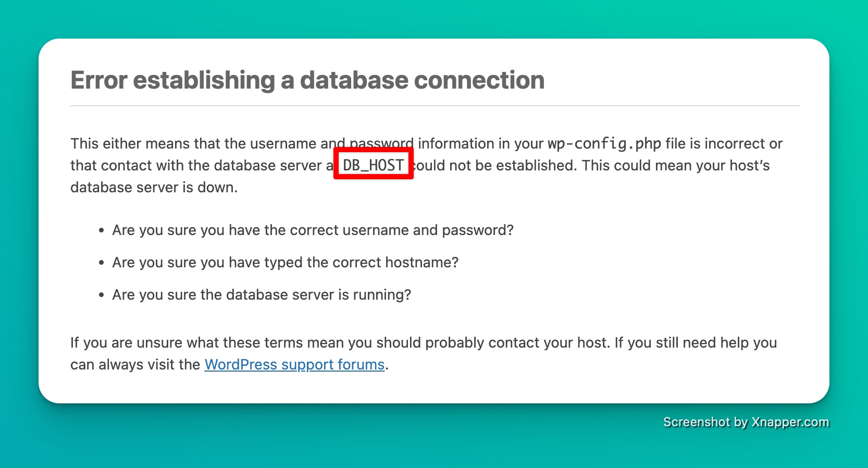
Task: Click the heading 'Error establishing a database connection'
Action: point(307,80)
